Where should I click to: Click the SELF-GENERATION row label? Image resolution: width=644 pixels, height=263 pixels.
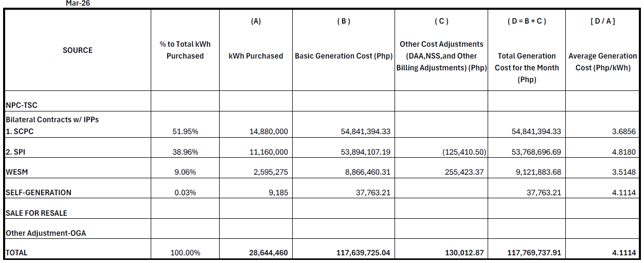pyautogui.click(x=39, y=193)
